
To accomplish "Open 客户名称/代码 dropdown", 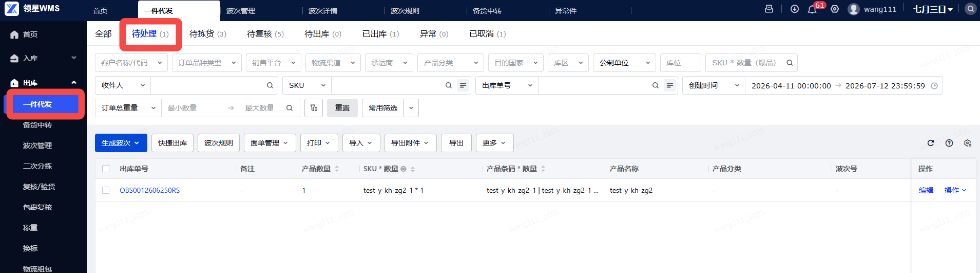I will point(131,63).
